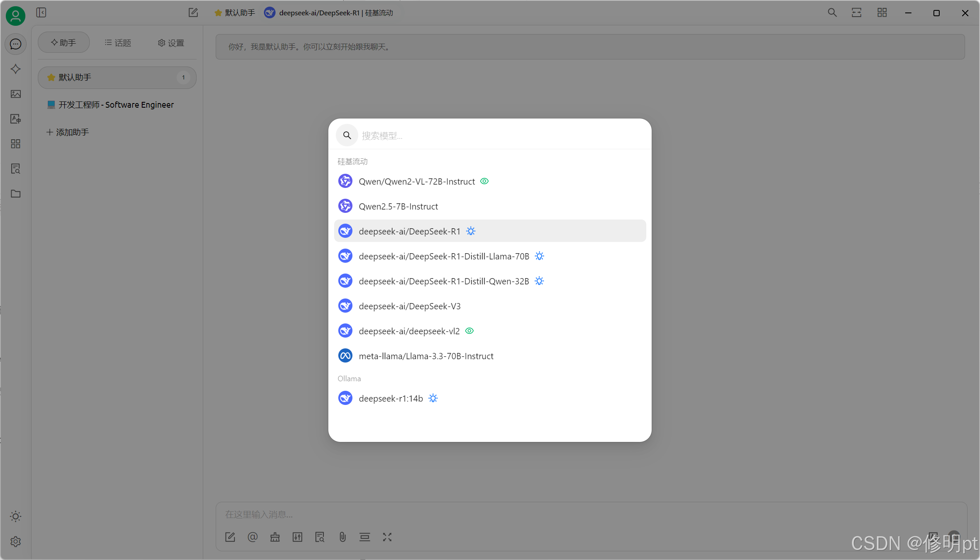Select deepseek-ai/DeepSeek-V3 from model list
The image size is (980, 560).
[409, 306]
